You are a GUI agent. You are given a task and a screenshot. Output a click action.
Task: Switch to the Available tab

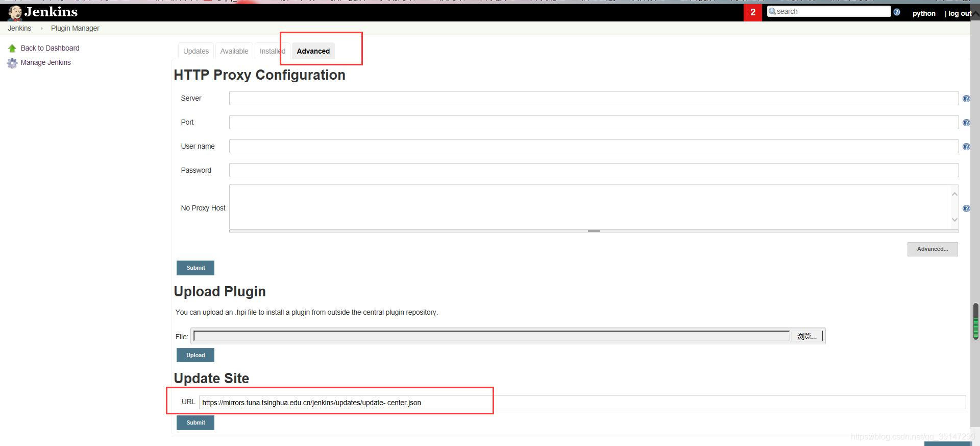click(x=234, y=51)
